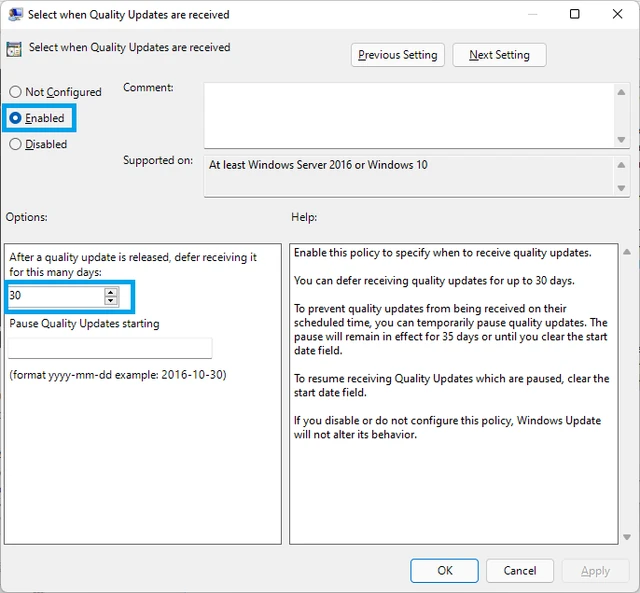
Task: Click the 'Supported on:' label
Action: coord(158,160)
